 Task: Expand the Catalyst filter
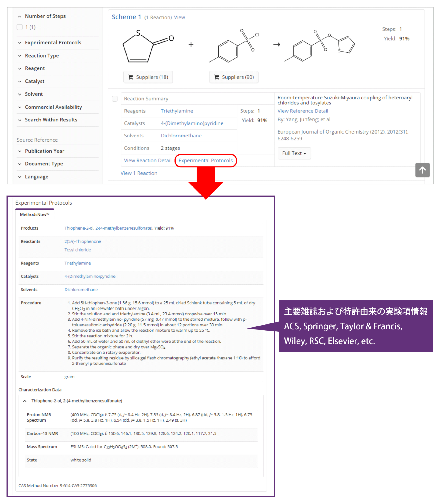pyautogui.click(x=20, y=81)
